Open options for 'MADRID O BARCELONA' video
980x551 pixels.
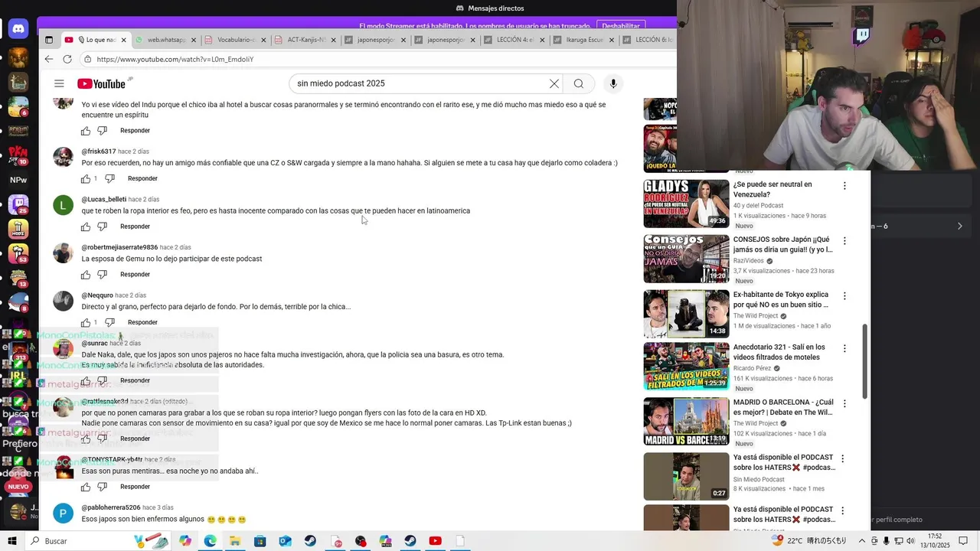coord(844,403)
